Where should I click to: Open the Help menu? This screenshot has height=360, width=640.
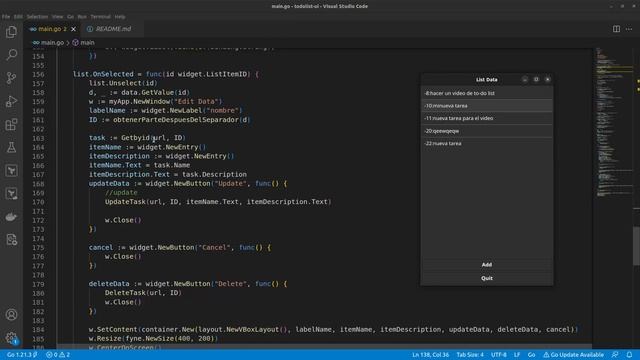coord(120,17)
